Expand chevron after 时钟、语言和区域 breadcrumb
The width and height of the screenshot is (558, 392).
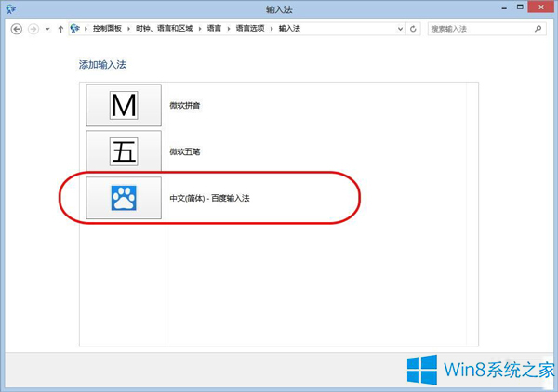click(200, 29)
